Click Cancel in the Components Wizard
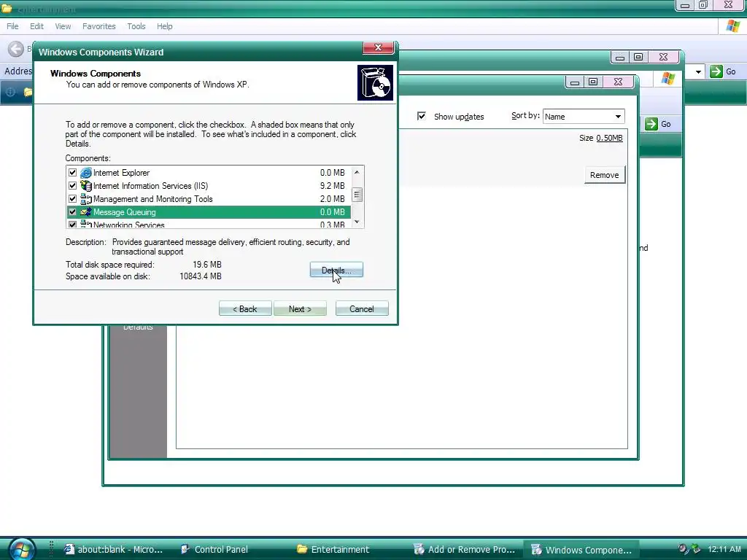 tap(362, 308)
